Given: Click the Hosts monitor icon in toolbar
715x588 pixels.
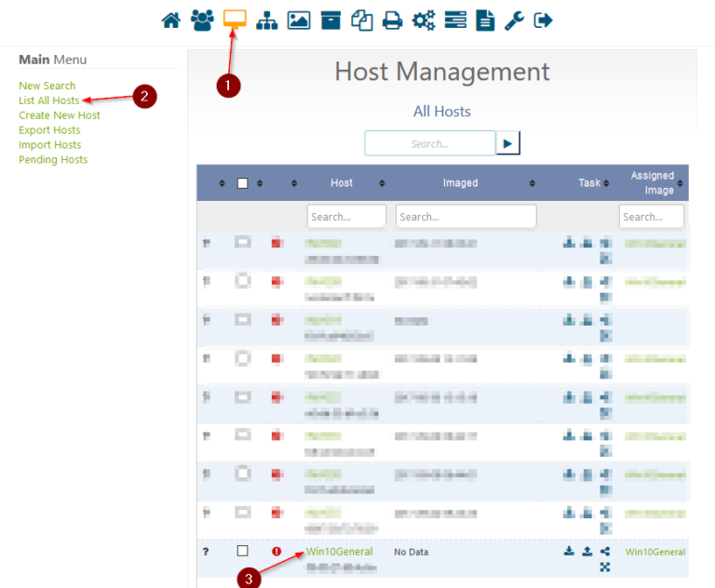Looking at the screenshot, I should (235, 20).
